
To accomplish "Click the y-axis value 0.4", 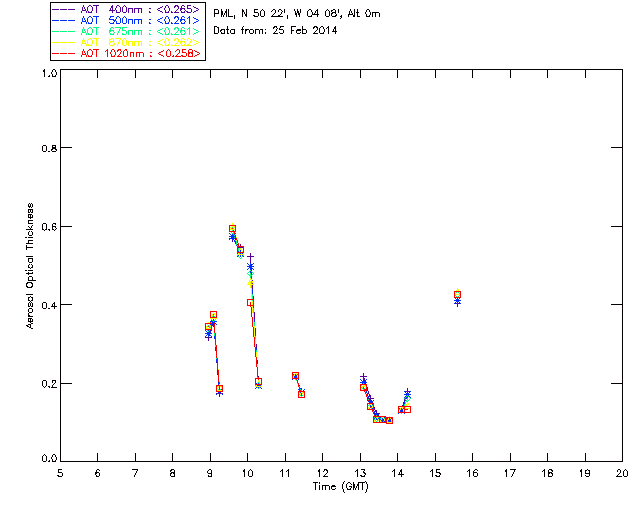I will 49,305.
